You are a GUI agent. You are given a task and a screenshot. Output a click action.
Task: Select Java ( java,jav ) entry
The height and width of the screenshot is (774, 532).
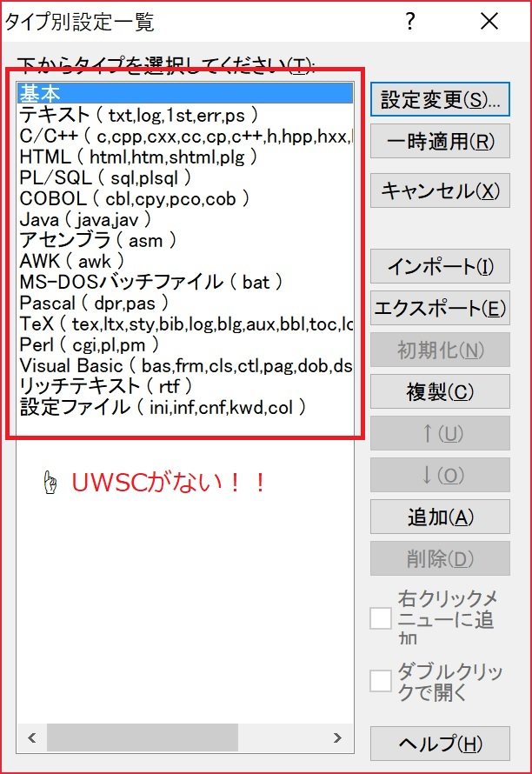[185, 219]
